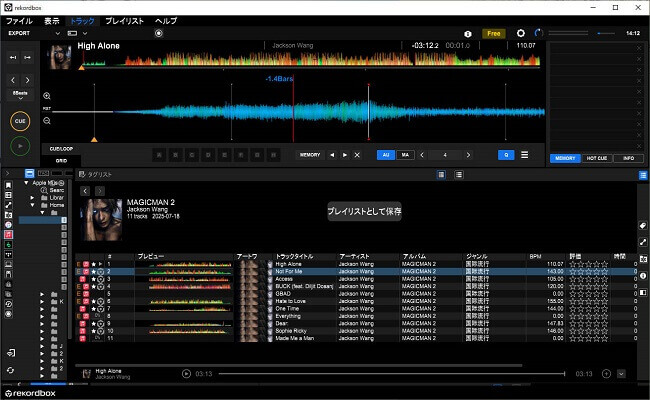Screen dimensions: 650x400
Task: Open the ヘルプ menu
Action: tap(166, 21)
